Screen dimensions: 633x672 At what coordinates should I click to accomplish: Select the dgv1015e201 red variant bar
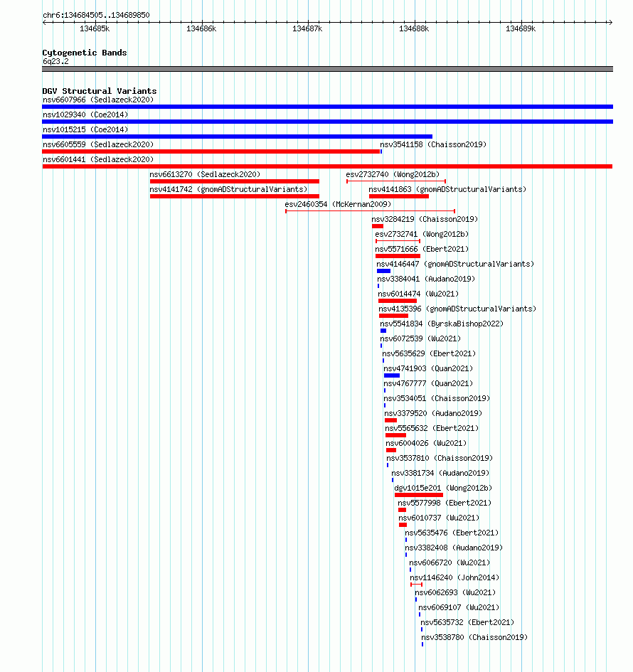pyautogui.click(x=419, y=495)
